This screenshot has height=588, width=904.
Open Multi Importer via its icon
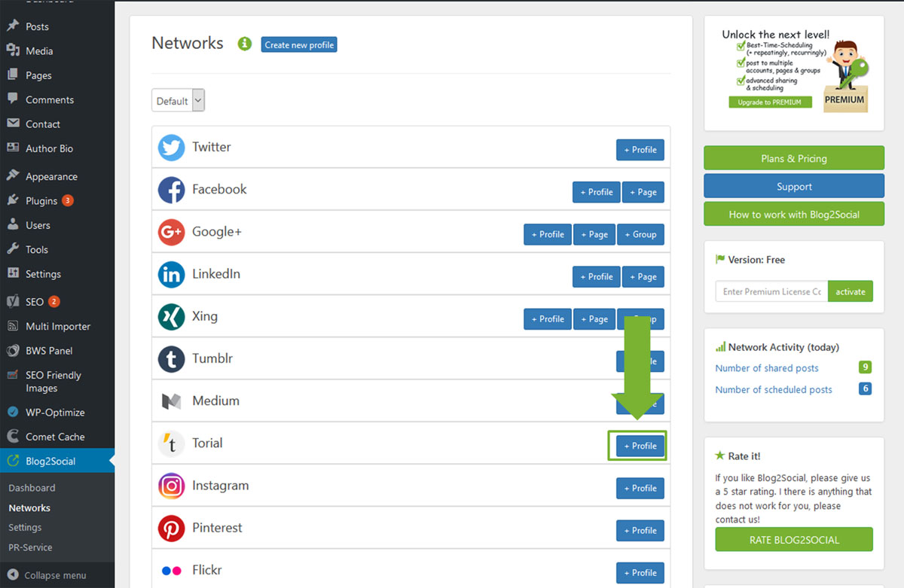click(13, 326)
